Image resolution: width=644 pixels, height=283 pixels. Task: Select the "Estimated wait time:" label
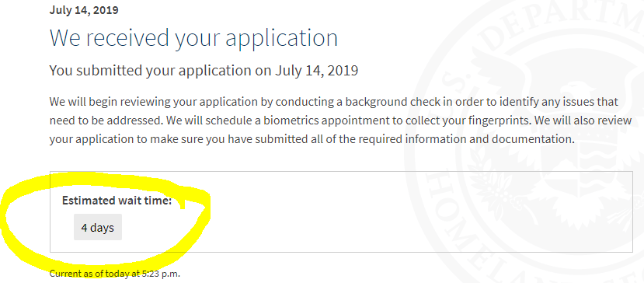coord(117,201)
